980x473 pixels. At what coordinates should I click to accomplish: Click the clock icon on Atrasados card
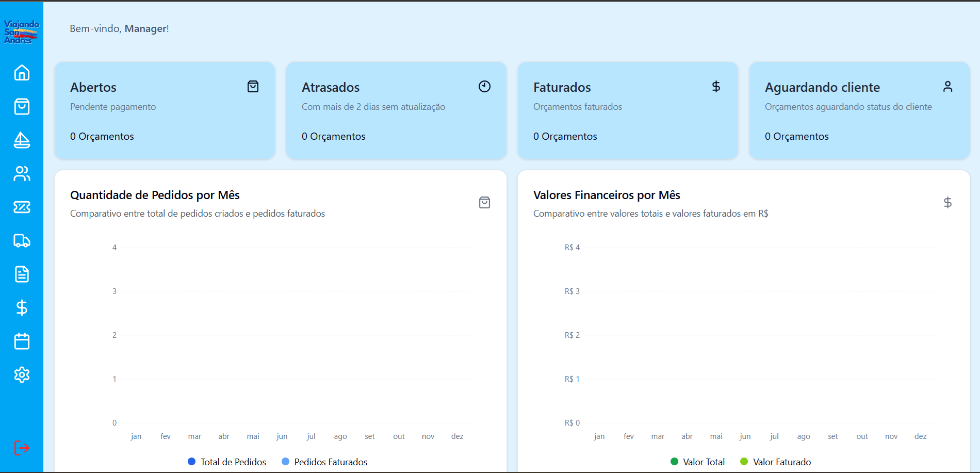(484, 86)
